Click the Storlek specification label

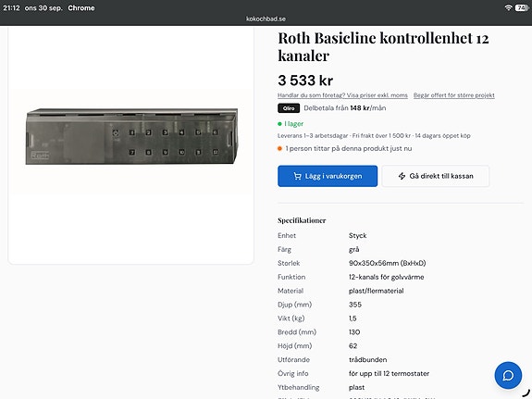tap(289, 263)
